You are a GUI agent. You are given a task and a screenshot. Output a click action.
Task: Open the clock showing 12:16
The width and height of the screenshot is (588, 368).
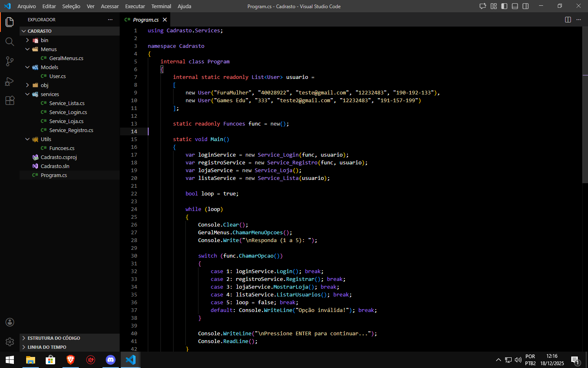[x=552, y=360]
